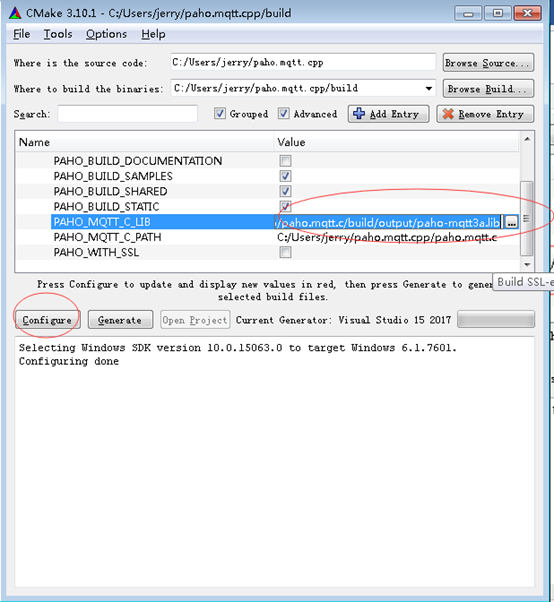Select the PAHO_MQTT_C_LIB row name
Viewport: 554px width, 602px height.
click(x=102, y=222)
